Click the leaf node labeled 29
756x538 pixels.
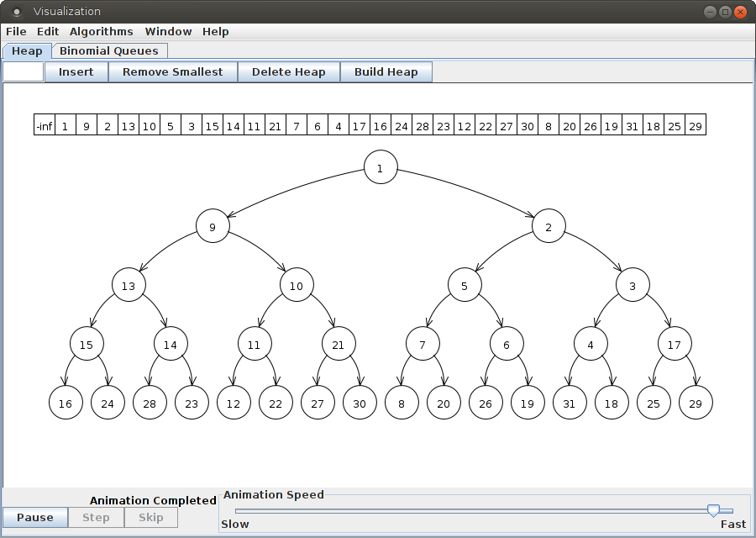click(696, 403)
